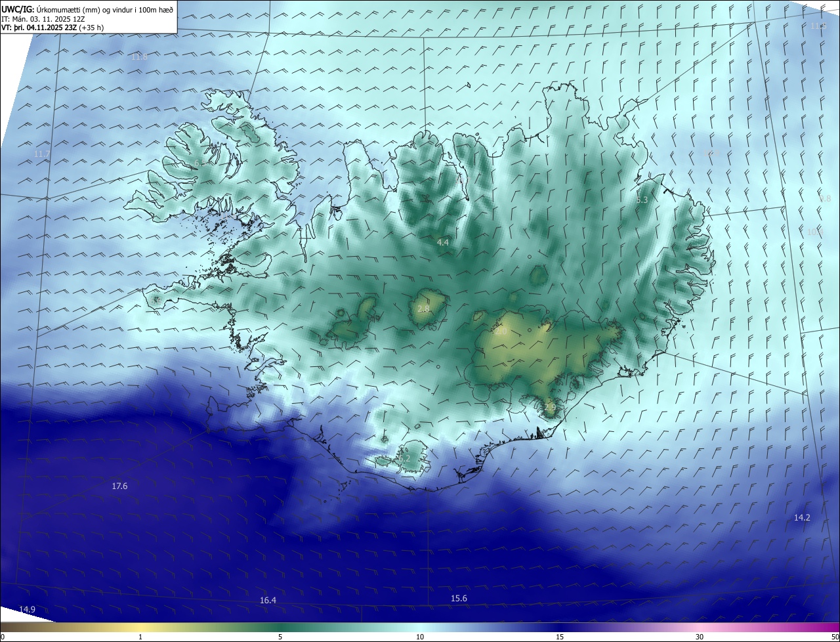Click the 14.2 value label over the sea
The height and width of the screenshot is (642, 840).
coord(802,517)
